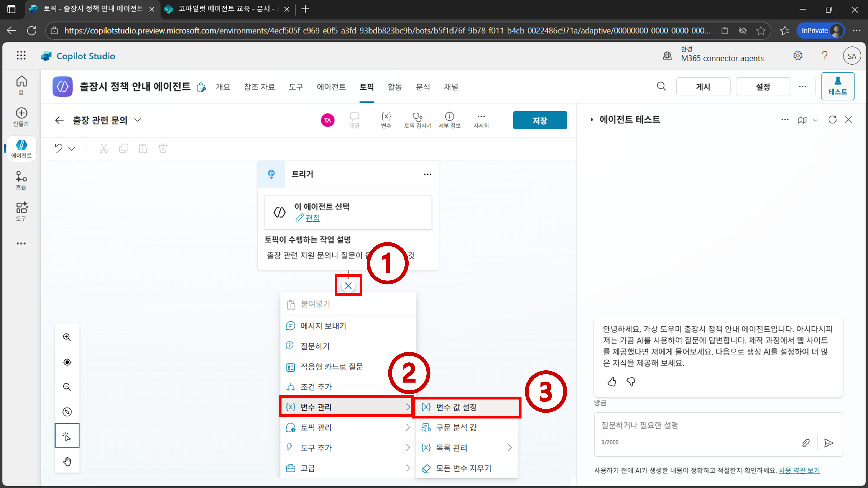The height and width of the screenshot is (488, 868).
Task: Open the 사용 약관 보기 link
Action: point(799,470)
